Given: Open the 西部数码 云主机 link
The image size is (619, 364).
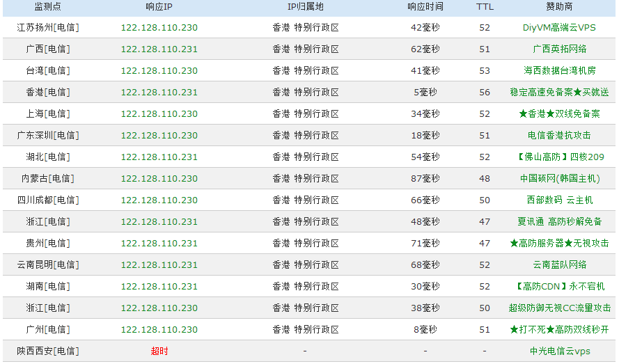Looking at the screenshot, I should pos(559,200).
